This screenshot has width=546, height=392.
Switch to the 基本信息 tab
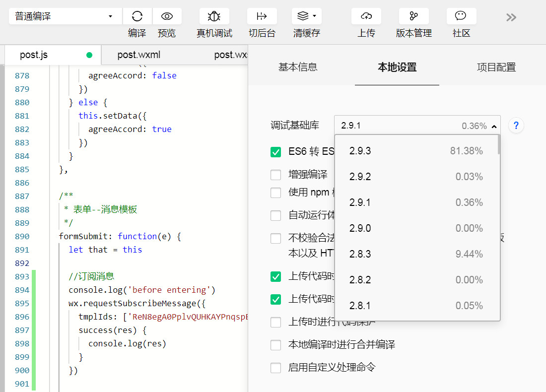click(x=298, y=67)
